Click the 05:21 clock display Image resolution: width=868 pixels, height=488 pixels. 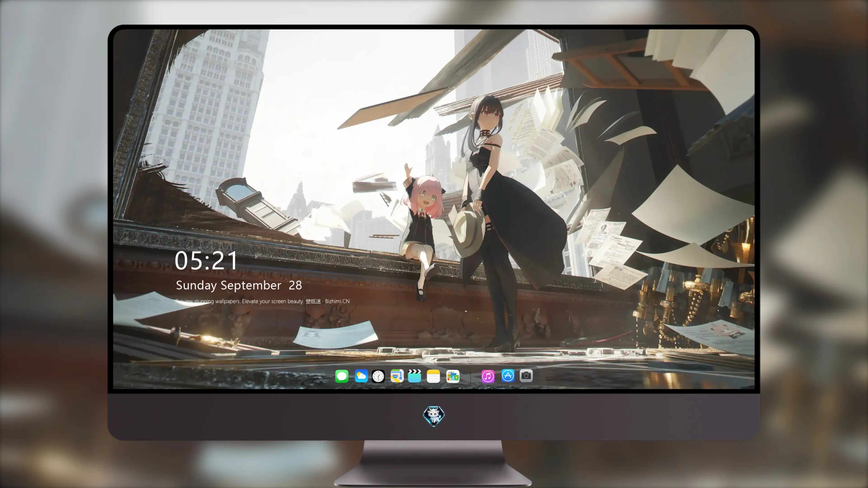(206, 261)
